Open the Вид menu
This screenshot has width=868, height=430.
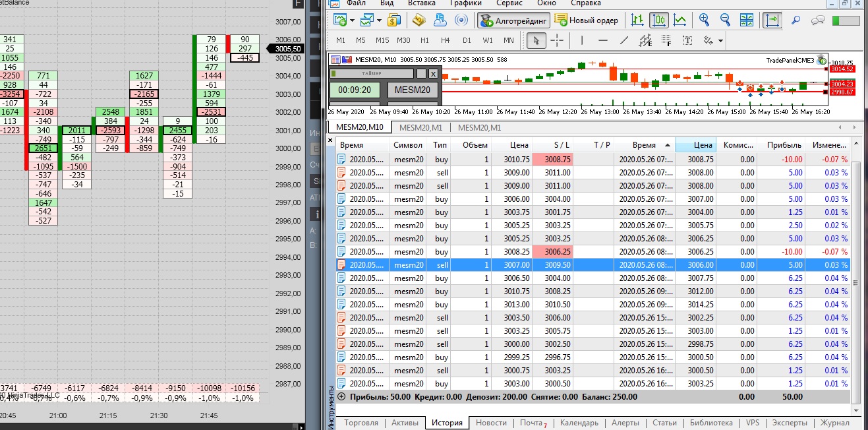387,3
